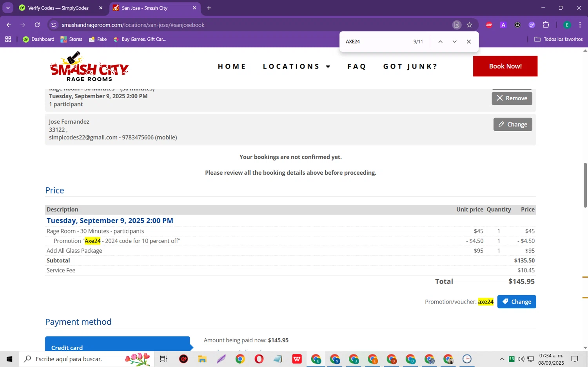
Task: Bookmark this page with the star icon
Action: (x=469, y=25)
